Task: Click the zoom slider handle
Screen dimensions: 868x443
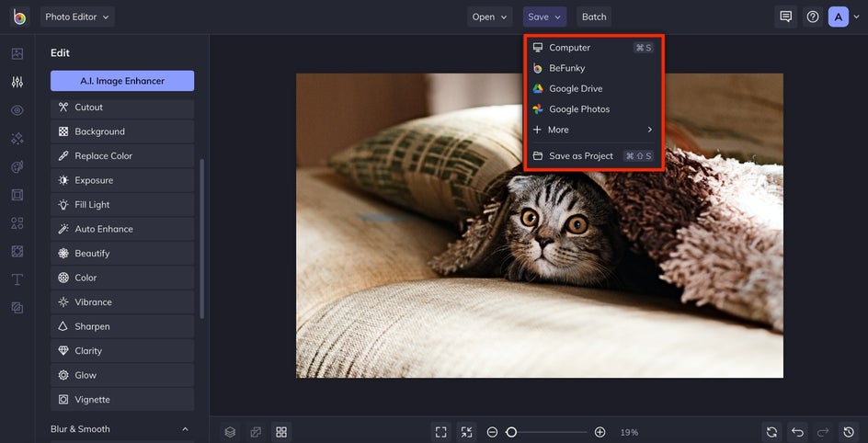Action: (512, 432)
